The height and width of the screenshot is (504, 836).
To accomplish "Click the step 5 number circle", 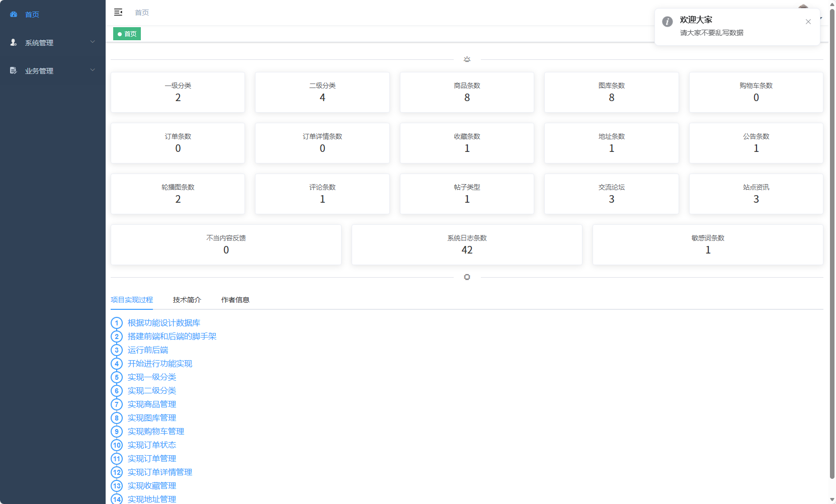I will point(117,377).
